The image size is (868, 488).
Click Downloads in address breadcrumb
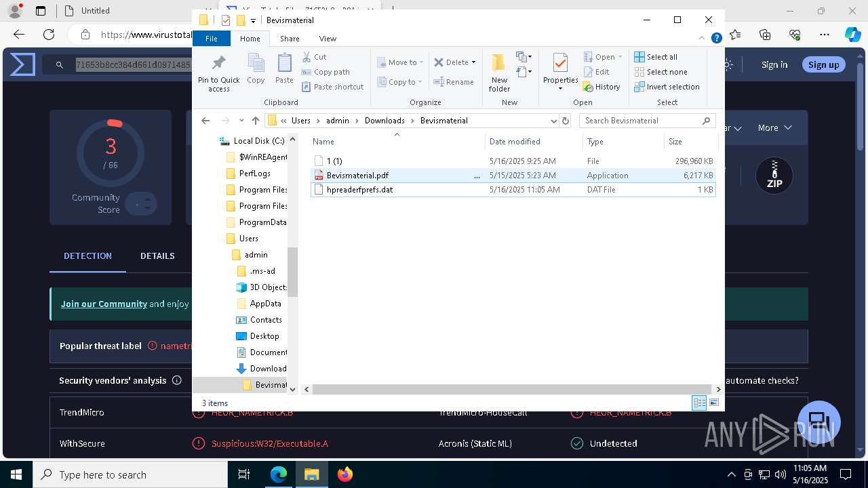tap(384, 121)
